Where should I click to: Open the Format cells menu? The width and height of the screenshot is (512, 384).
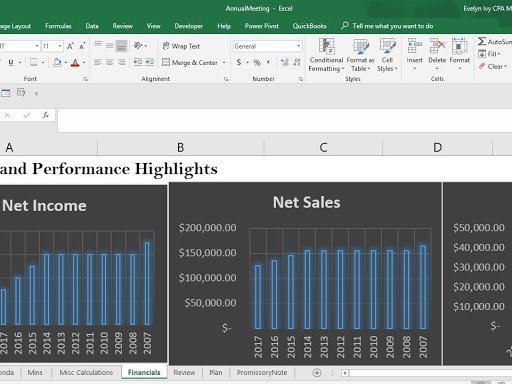(460, 54)
